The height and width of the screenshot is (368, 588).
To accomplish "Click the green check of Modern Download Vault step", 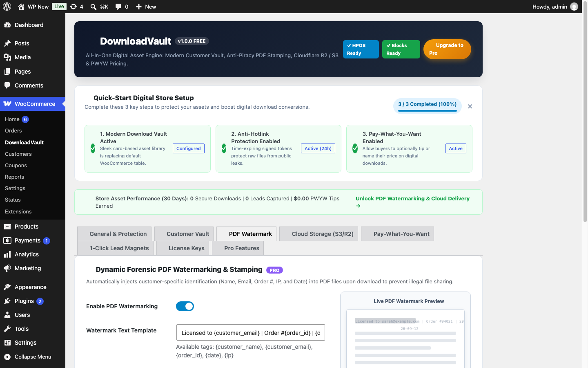I will point(93,148).
